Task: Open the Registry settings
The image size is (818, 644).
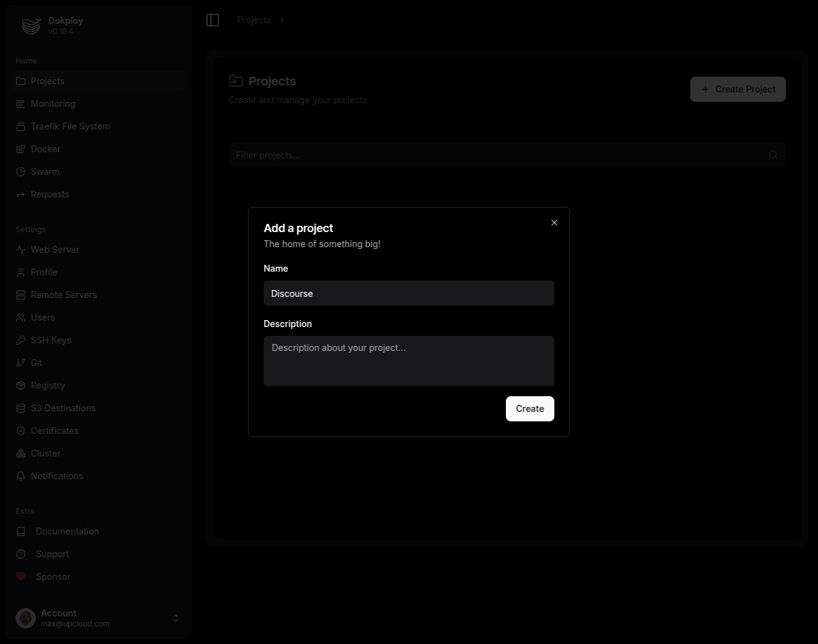Action: pos(47,386)
